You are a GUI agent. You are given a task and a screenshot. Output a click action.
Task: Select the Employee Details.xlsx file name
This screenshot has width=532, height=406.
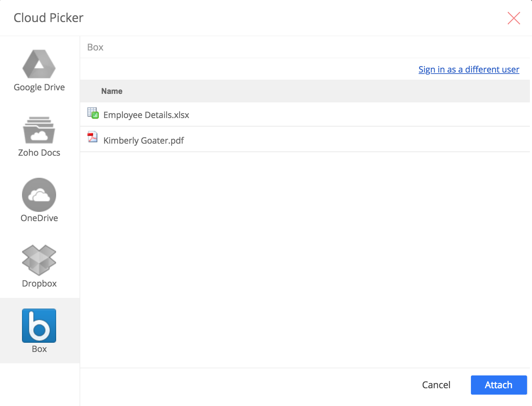tap(146, 115)
